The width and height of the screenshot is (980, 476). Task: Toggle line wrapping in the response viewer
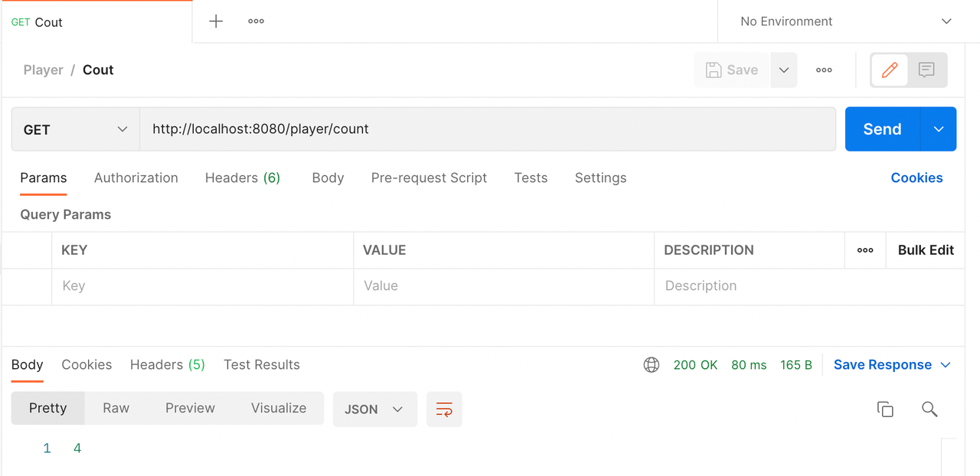[x=444, y=409]
